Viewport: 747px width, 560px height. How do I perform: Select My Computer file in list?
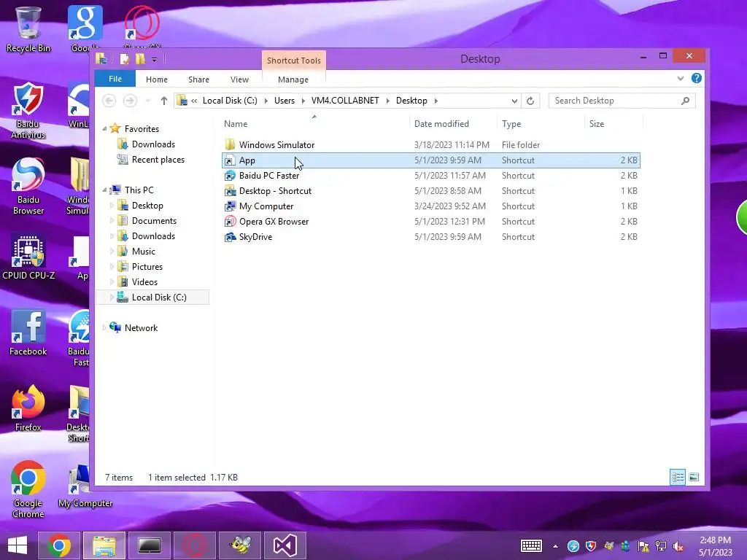pyautogui.click(x=430, y=206)
